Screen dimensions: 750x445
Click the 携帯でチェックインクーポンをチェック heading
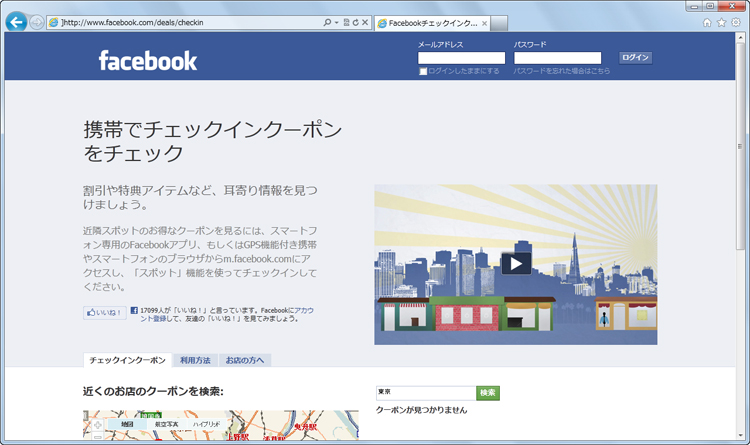(213, 142)
